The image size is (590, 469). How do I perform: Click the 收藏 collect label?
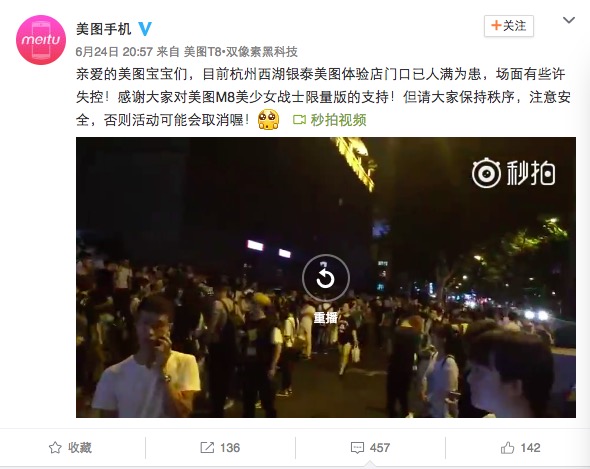[x=80, y=448]
